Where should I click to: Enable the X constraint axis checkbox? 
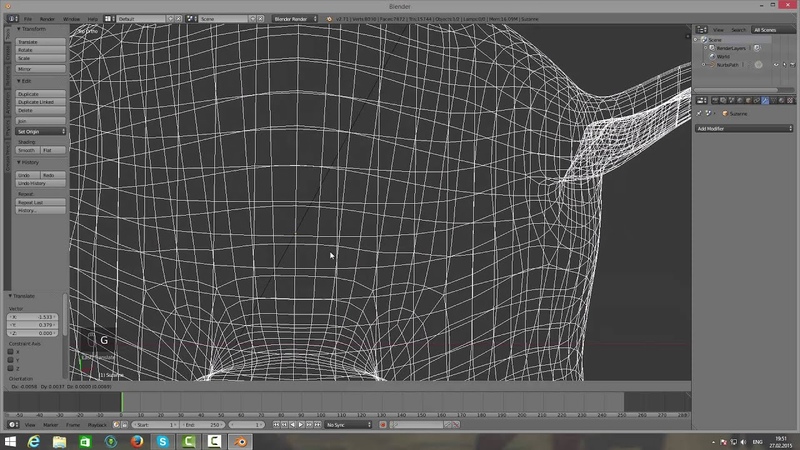11,352
